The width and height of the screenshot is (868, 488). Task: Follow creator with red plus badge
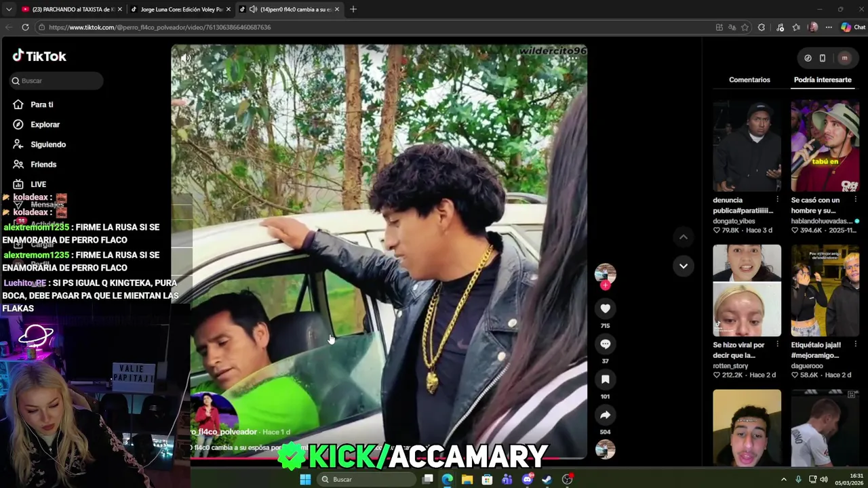coord(605,285)
